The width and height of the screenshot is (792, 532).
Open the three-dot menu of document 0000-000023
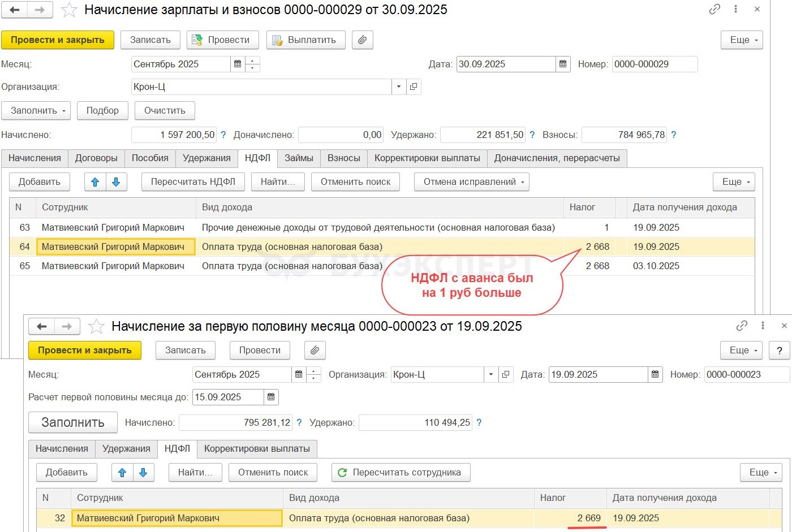click(763, 326)
